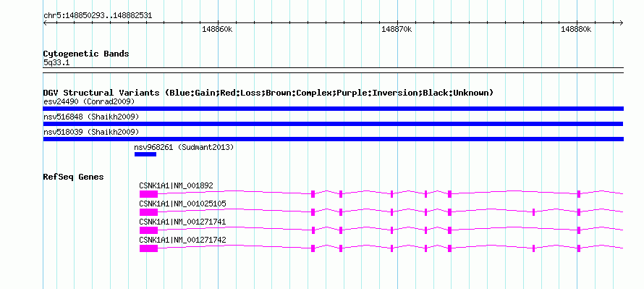Viewport: 644px width, 289px height.
Task: Click the first large exon of NM_001271742
Action: (x=148, y=248)
